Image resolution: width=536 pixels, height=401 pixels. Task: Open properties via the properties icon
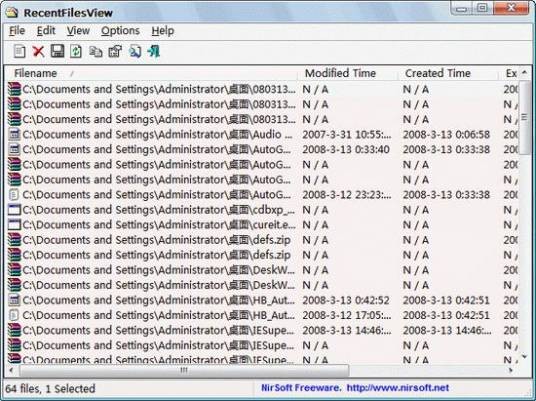pyautogui.click(x=115, y=52)
